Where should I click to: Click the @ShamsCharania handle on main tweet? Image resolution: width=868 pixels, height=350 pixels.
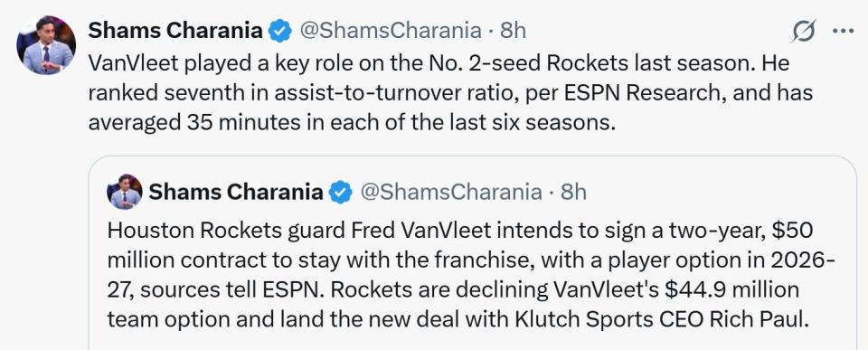391,31
